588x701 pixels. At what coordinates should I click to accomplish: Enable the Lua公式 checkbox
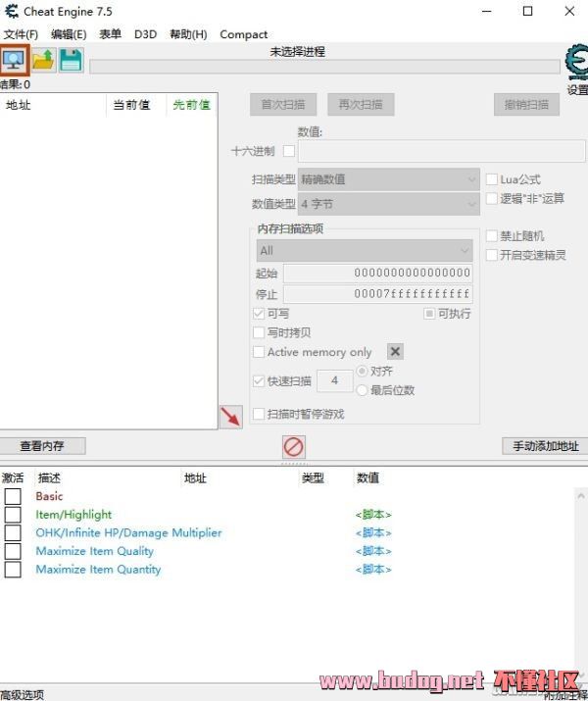tap(492, 179)
